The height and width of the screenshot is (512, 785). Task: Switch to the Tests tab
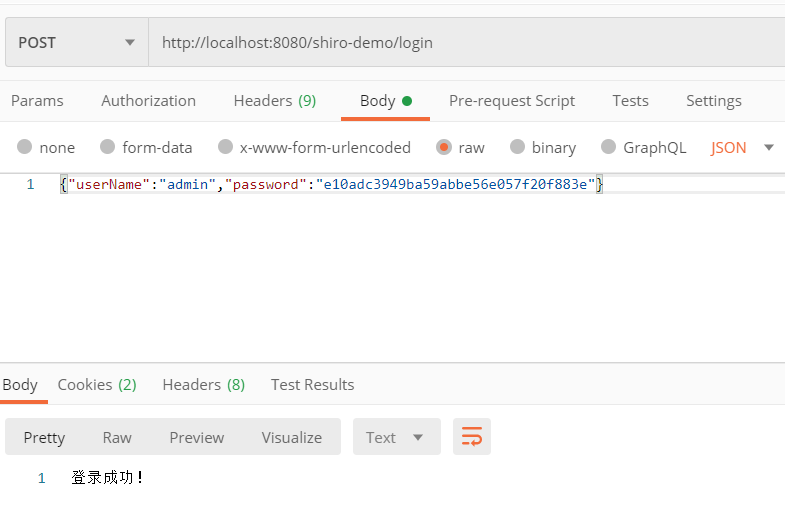click(630, 100)
